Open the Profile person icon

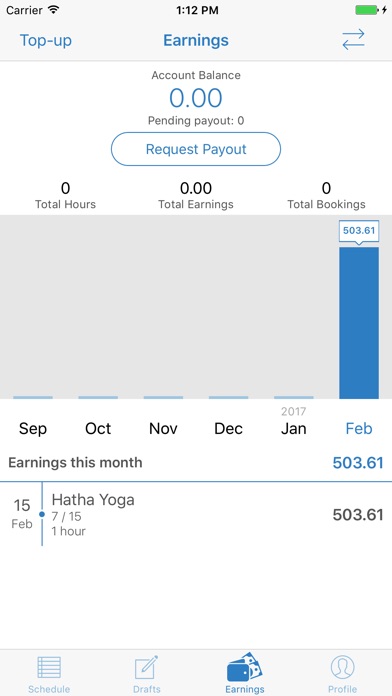pyautogui.click(x=342, y=668)
